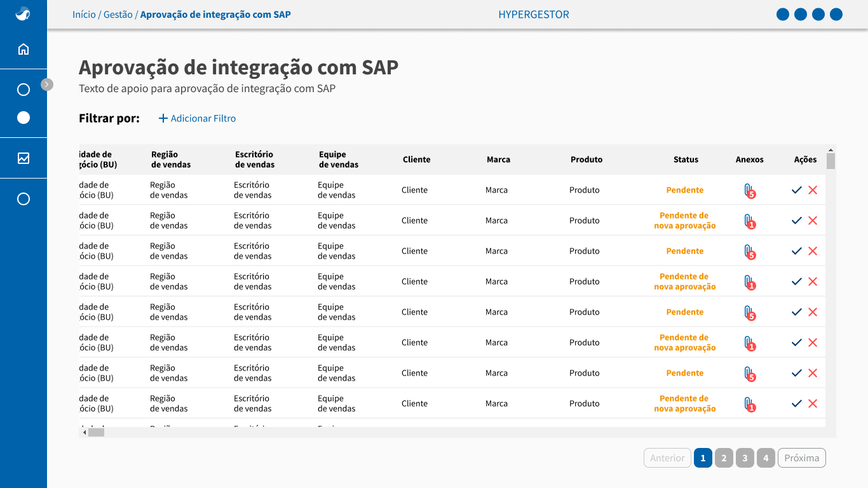Click the Cliente column header
Image resolution: width=868 pixels, height=488 pixels.
pos(416,159)
